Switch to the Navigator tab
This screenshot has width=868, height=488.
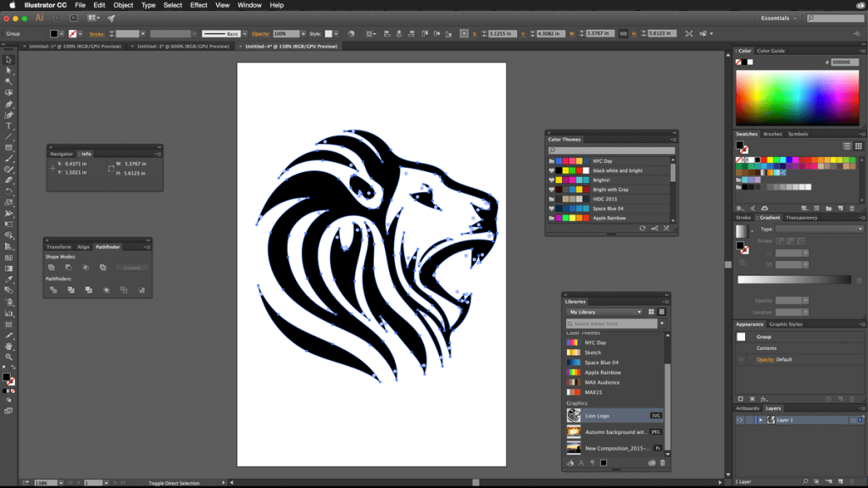(61, 154)
